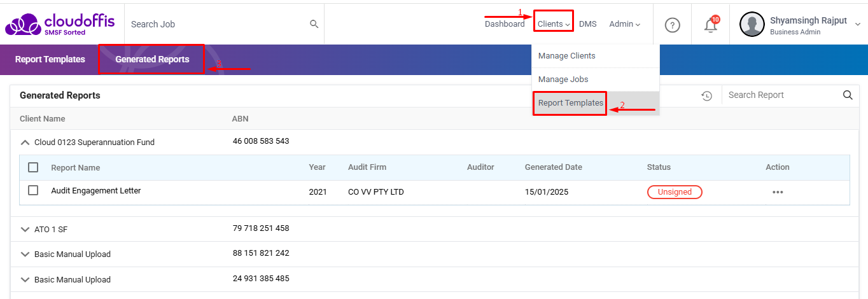Click the Year column header

point(317,167)
